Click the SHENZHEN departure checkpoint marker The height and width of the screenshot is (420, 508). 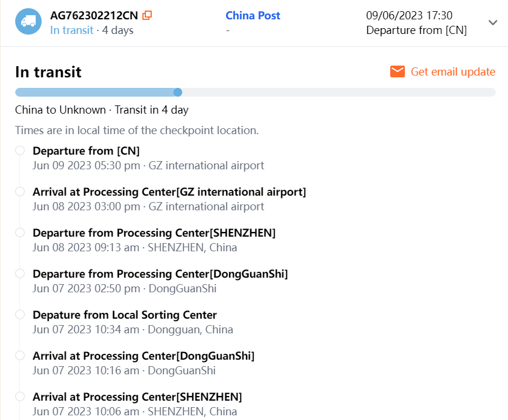click(x=20, y=233)
